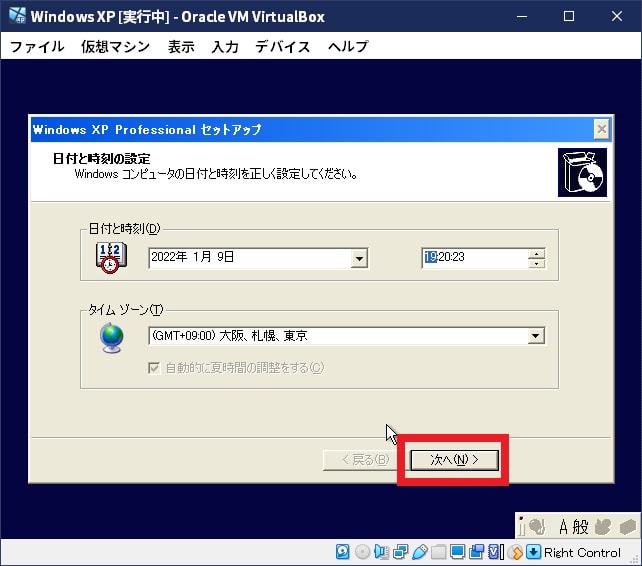Open the 表示 menu
The height and width of the screenshot is (566, 642).
click(x=181, y=46)
